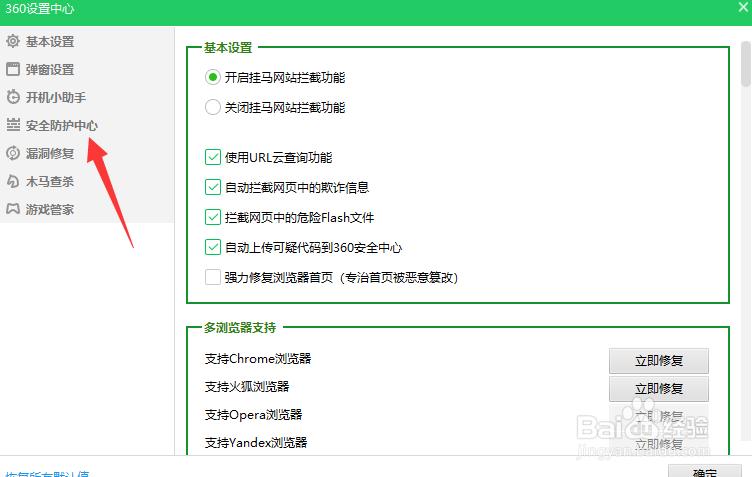Click the vertical scrollbar thumb

745,64
